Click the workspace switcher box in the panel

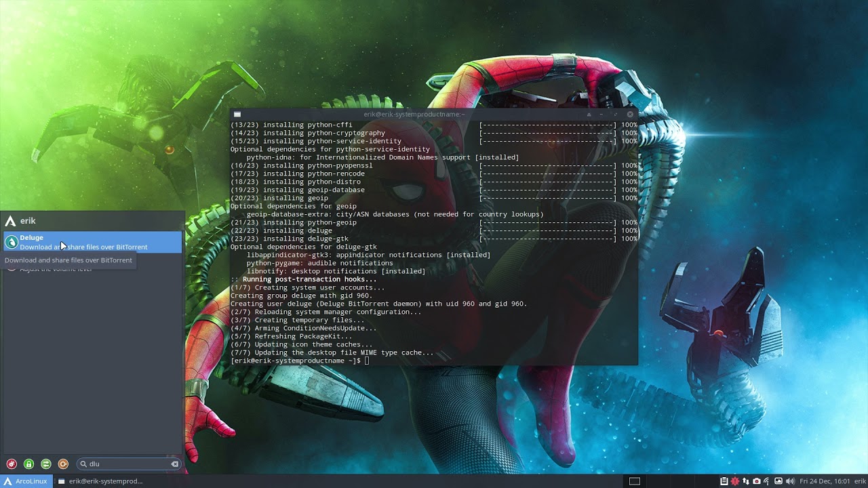[635, 481]
